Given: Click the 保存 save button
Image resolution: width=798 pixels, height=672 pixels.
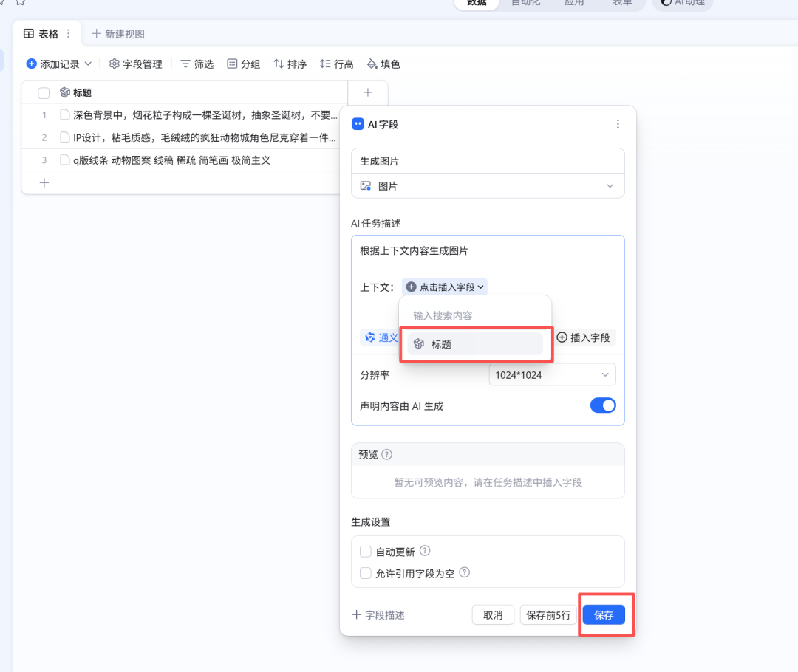Looking at the screenshot, I should (604, 614).
